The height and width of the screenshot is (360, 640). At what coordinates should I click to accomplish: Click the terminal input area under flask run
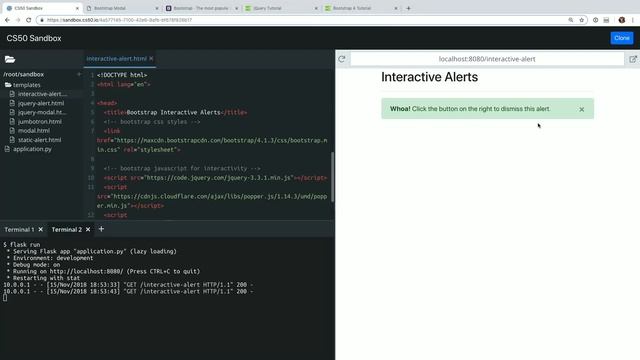pyautogui.click(x=5, y=298)
